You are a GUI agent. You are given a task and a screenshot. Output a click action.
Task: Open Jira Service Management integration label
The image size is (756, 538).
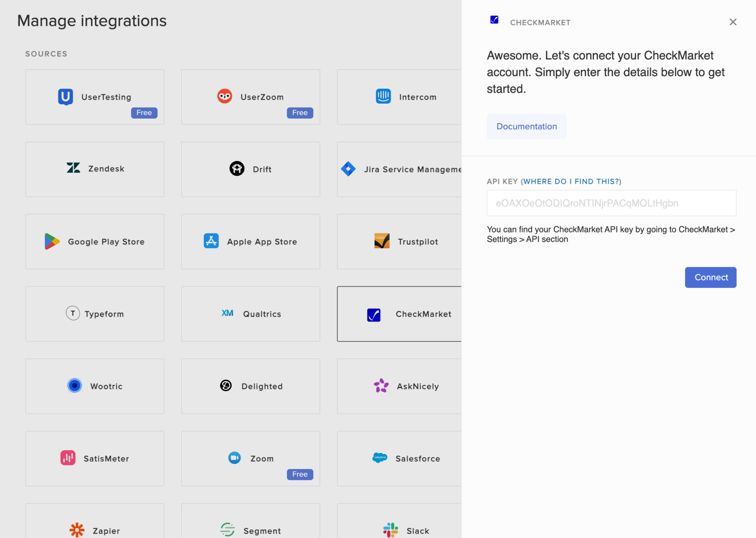413,169
